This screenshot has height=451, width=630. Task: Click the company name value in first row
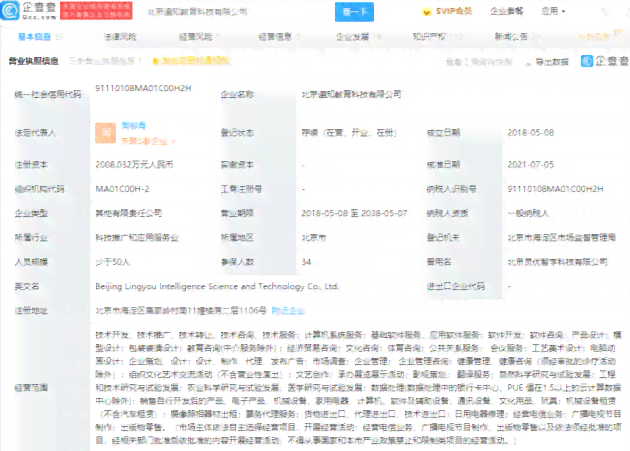click(351, 94)
